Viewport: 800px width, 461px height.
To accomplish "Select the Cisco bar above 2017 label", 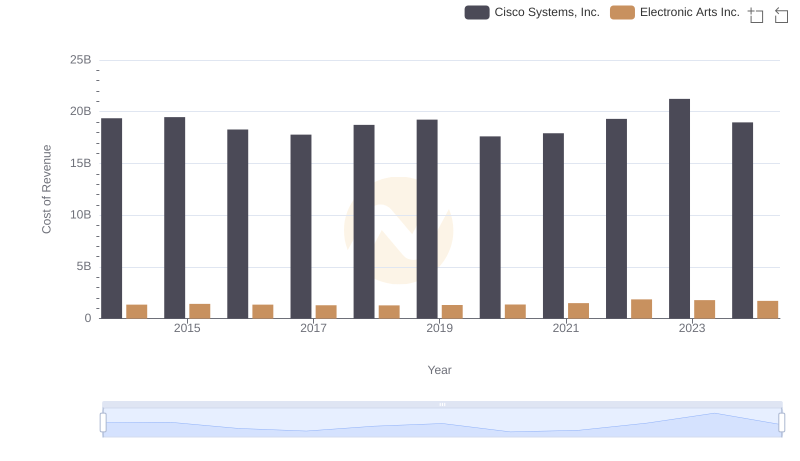I will point(301,226).
